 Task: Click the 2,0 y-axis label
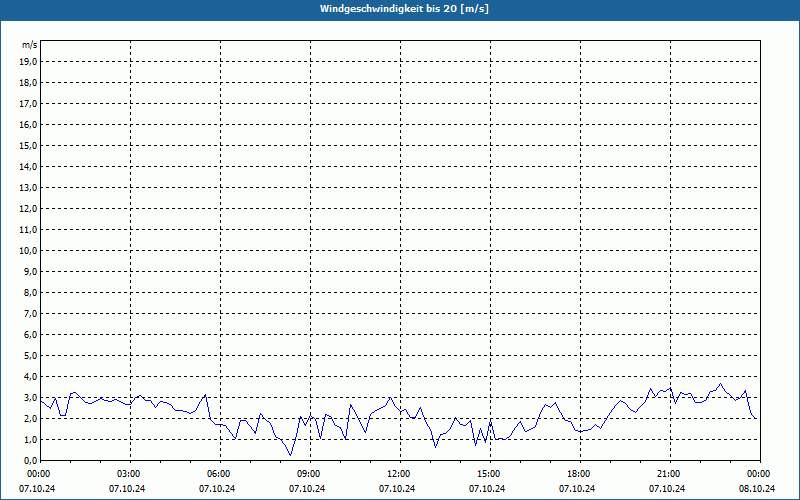tap(31, 418)
